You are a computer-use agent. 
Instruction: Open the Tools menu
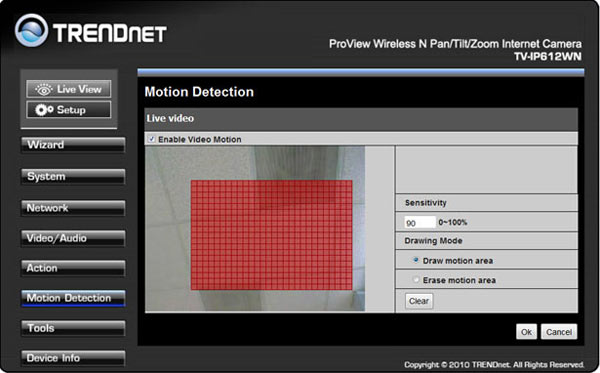[x=73, y=328]
